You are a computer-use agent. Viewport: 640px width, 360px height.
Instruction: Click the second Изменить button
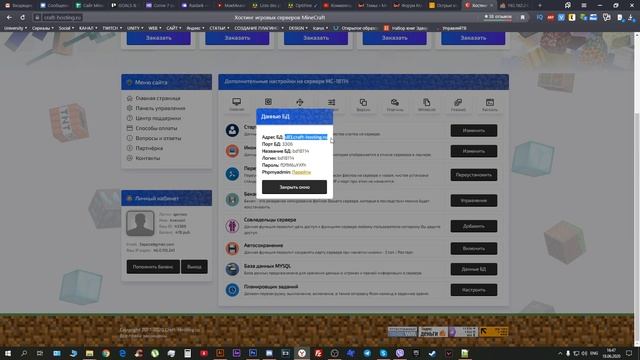474,151
